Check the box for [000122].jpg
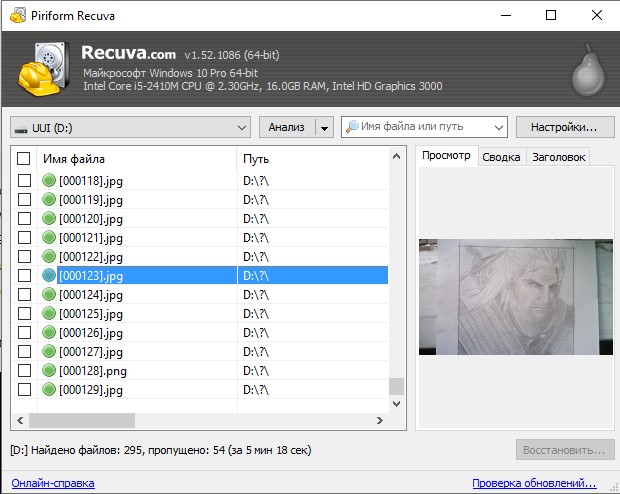Image resolution: width=620 pixels, height=494 pixels. point(25,256)
